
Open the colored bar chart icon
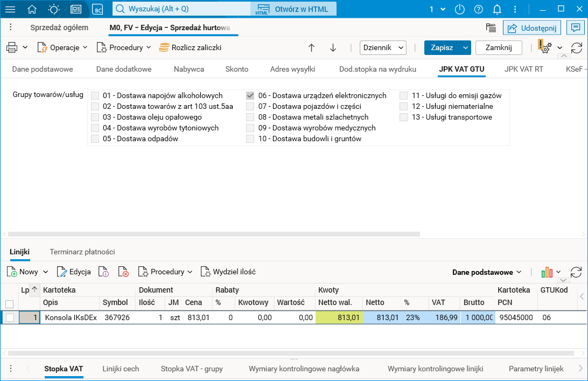pyautogui.click(x=547, y=272)
